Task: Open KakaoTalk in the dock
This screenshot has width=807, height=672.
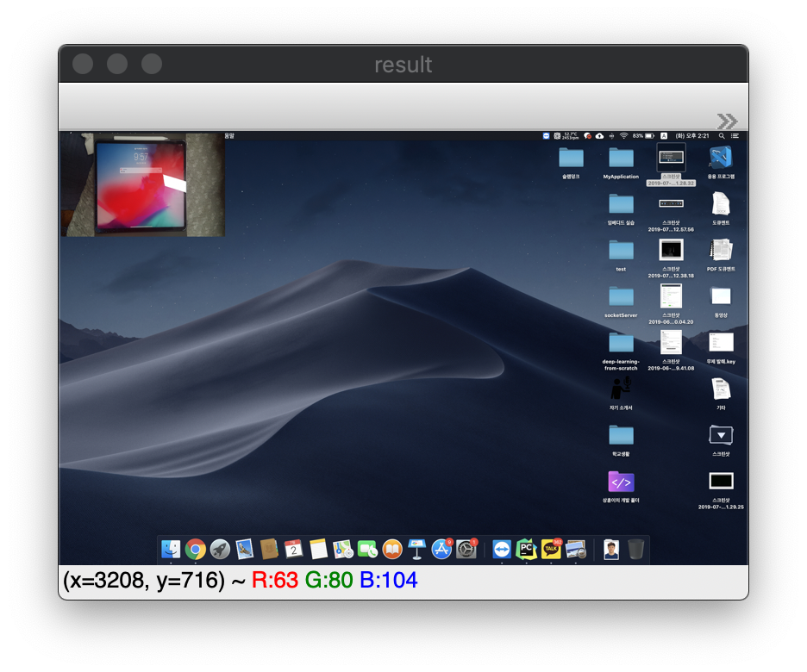Action: [551, 549]
